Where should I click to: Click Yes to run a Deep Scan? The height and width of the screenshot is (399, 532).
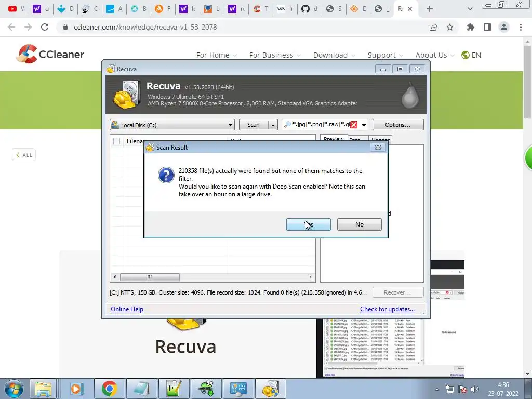[308, 224]
